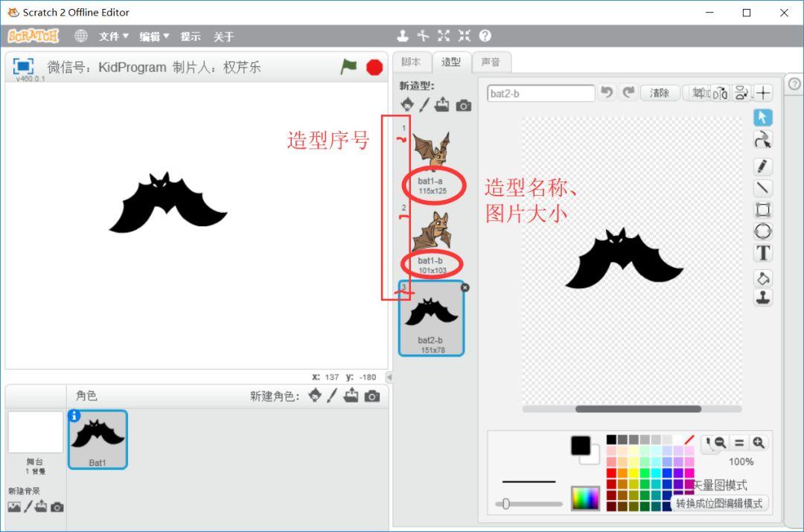Select the bat1-a costume thumbnail
The height and width of the screenshot is (532, 804).
point(432,159)
